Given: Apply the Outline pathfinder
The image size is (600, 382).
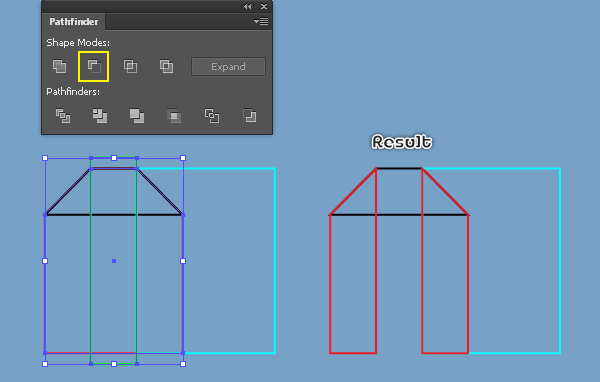Looking at the screenshot, I should click(x=212, y=116).
